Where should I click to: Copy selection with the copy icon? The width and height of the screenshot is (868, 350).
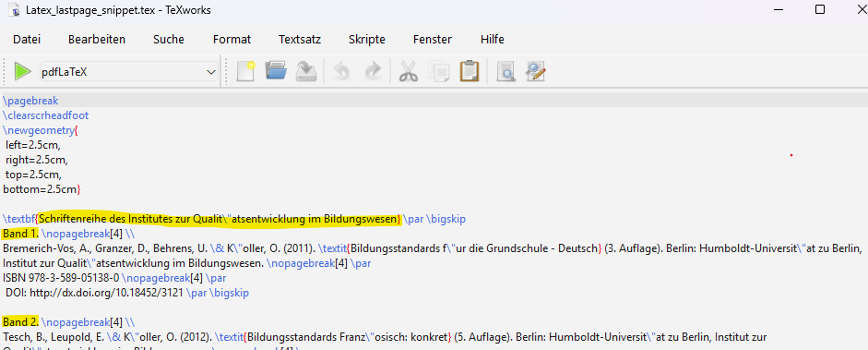(x=440, y=72)
